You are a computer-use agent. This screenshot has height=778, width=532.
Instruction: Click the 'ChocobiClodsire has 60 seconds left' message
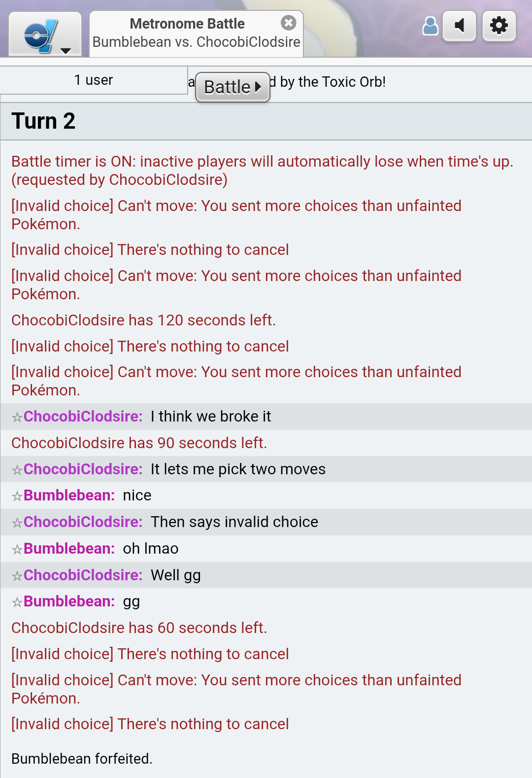click(139, 628)
